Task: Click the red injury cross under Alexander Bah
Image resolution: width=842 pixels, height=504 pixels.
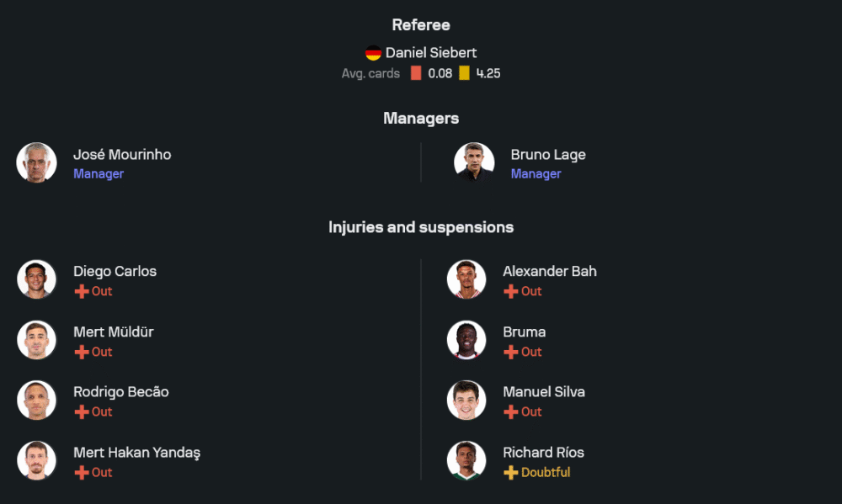Action: pos(510,291)
